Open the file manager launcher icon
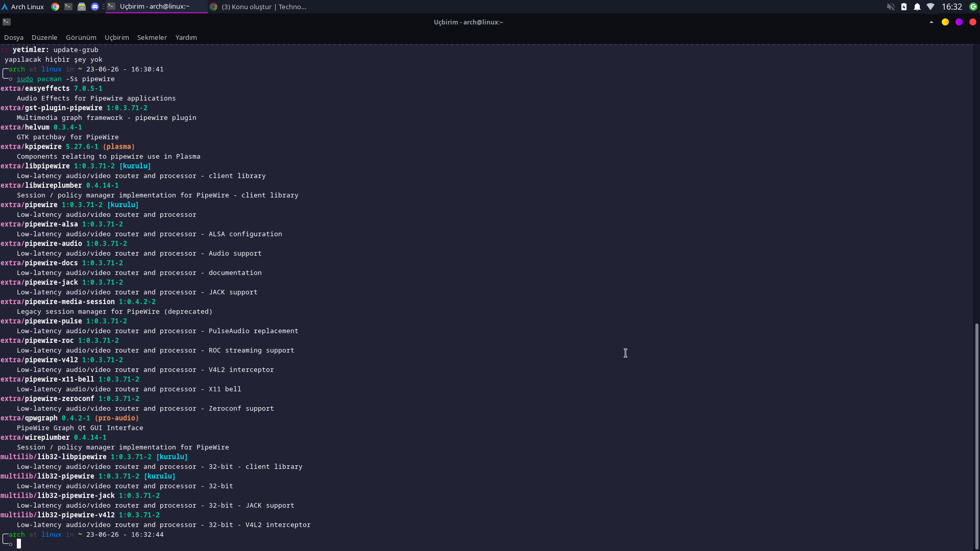980x551 pixels. (x=82, y=7)
